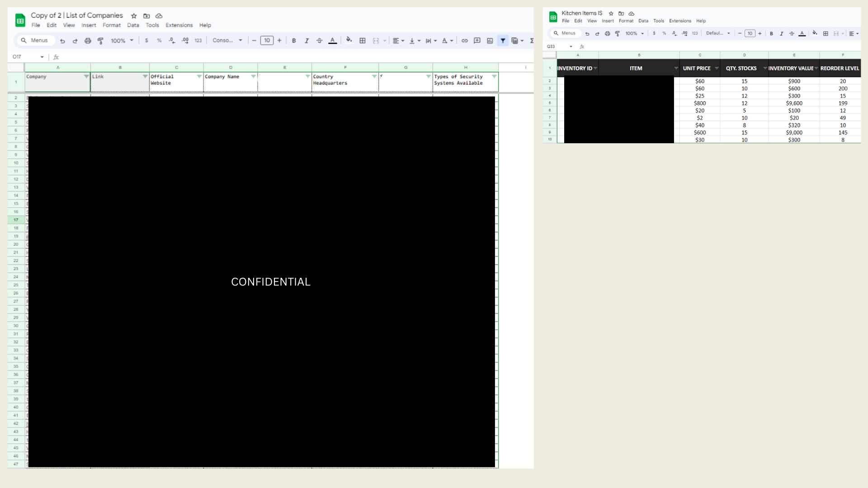Open font dropdown showing Conso...

point(227,41)
